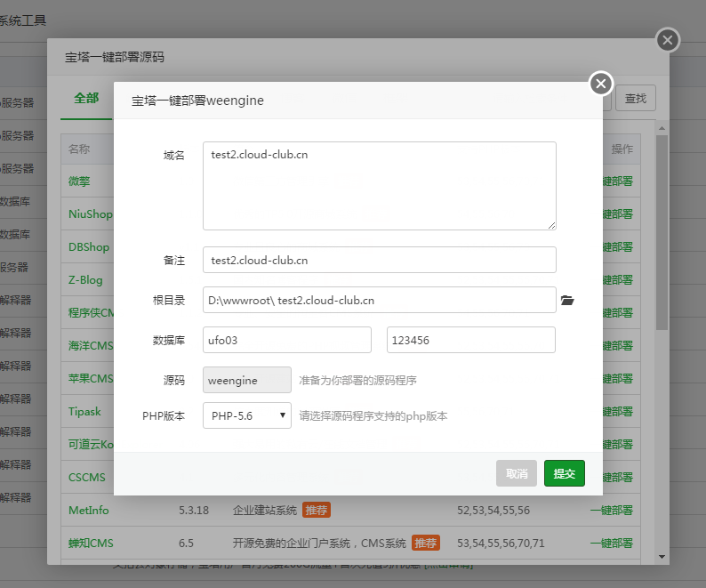Click the 取消 button
Viewport: 706px width, 588px height.
point(517,473)
